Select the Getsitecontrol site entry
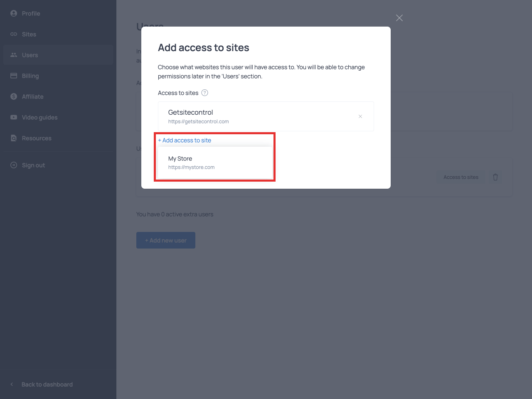Viewport: 532px width, 399px height. (x=249, y=116)
